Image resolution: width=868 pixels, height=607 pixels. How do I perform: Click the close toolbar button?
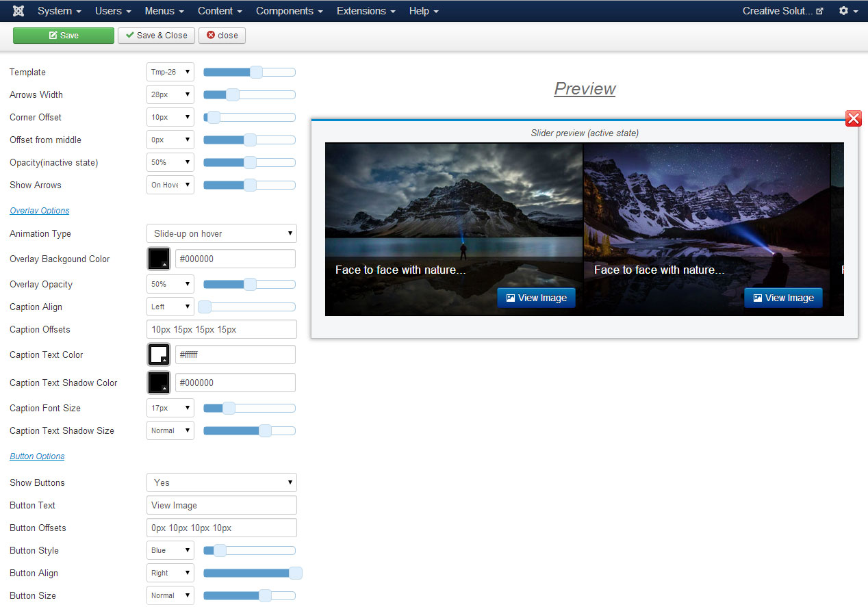222,36
